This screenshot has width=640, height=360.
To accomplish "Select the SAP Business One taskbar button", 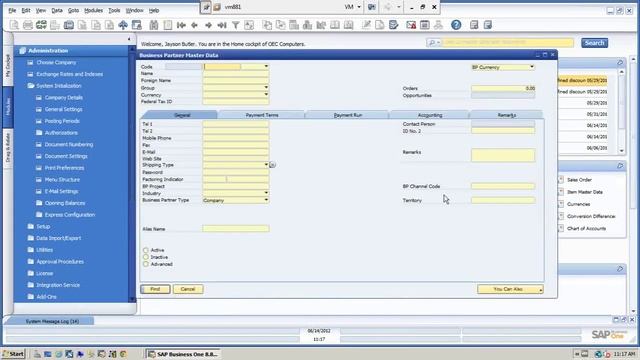I will [x=183, y=354].
